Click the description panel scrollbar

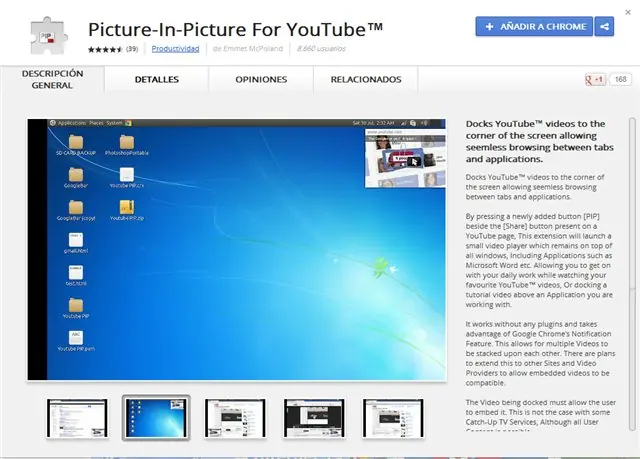coord(632,273)
